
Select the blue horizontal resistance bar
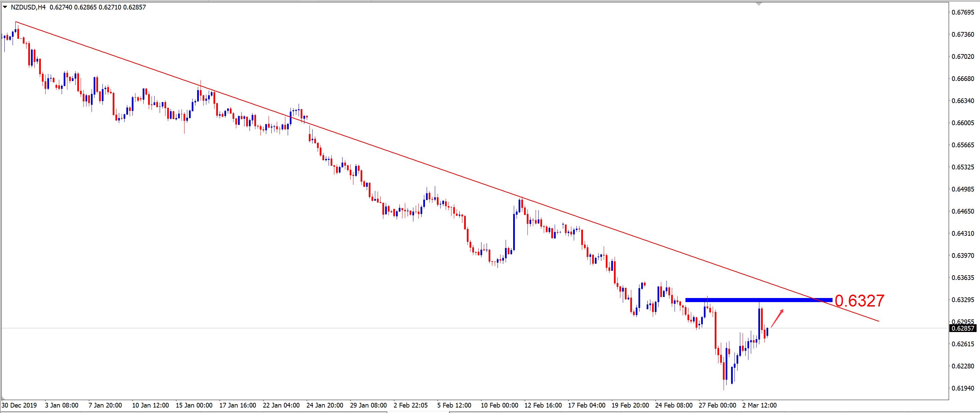[x=759, y=300]
